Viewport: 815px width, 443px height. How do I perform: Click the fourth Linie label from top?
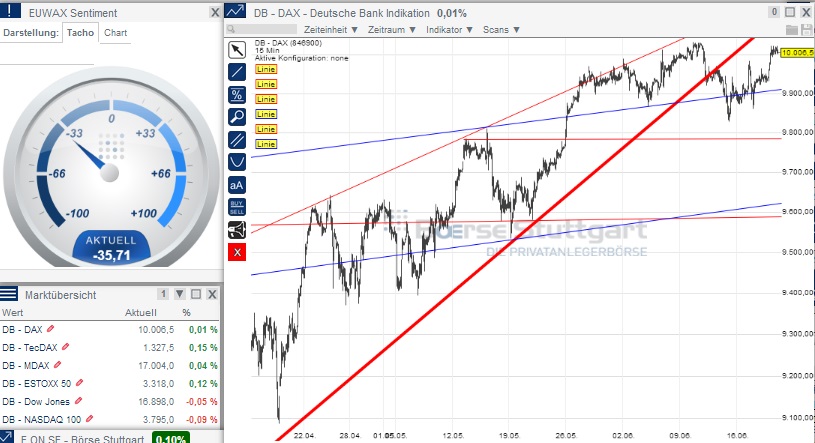[266, 114]
